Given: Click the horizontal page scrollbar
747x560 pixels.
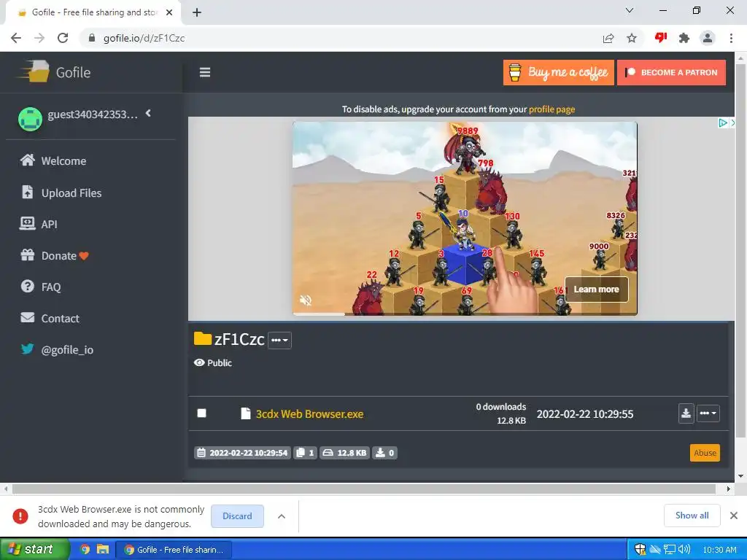Looking at the screenshot, I should [364, 489].
